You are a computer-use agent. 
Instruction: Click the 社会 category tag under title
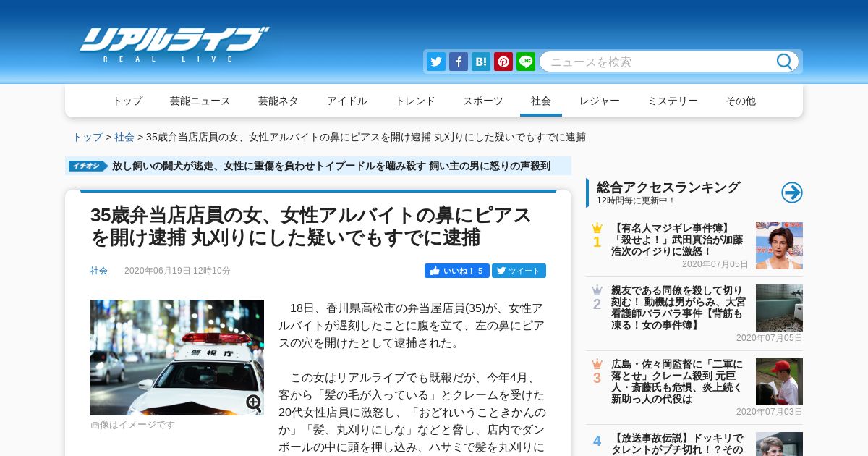click(99, 271)
